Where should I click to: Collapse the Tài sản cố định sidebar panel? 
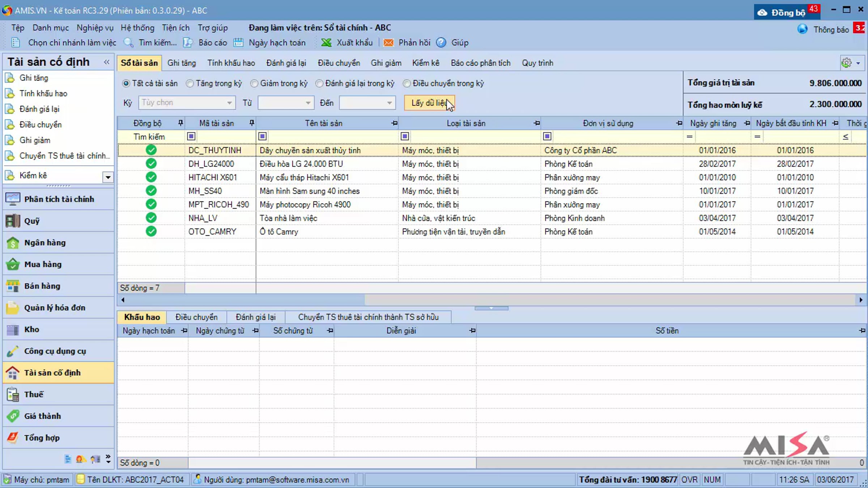point(106,62)
